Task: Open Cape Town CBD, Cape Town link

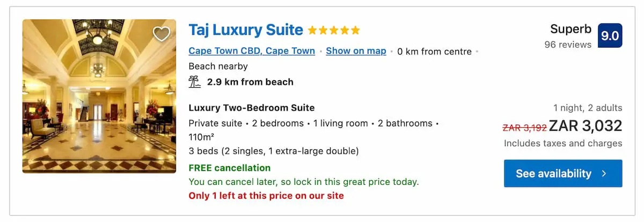Action: (252, 51)
